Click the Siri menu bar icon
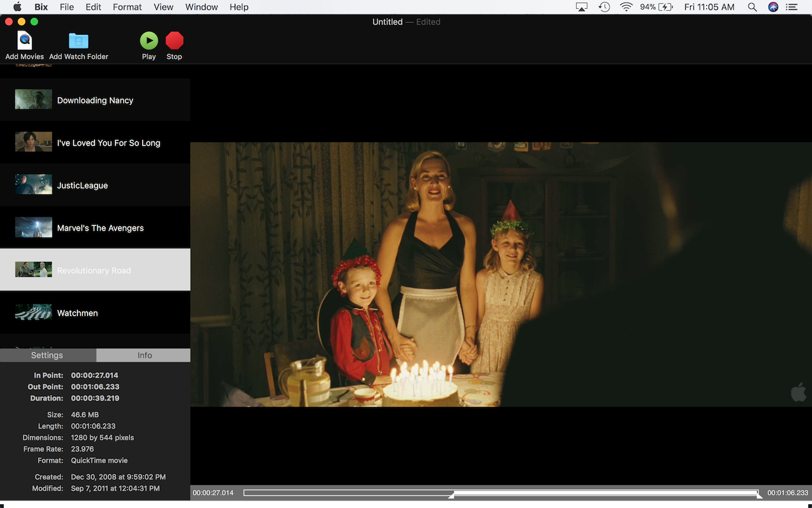Image resolution: width=812 pixels, height=508 pixels. tap(773, 7)
